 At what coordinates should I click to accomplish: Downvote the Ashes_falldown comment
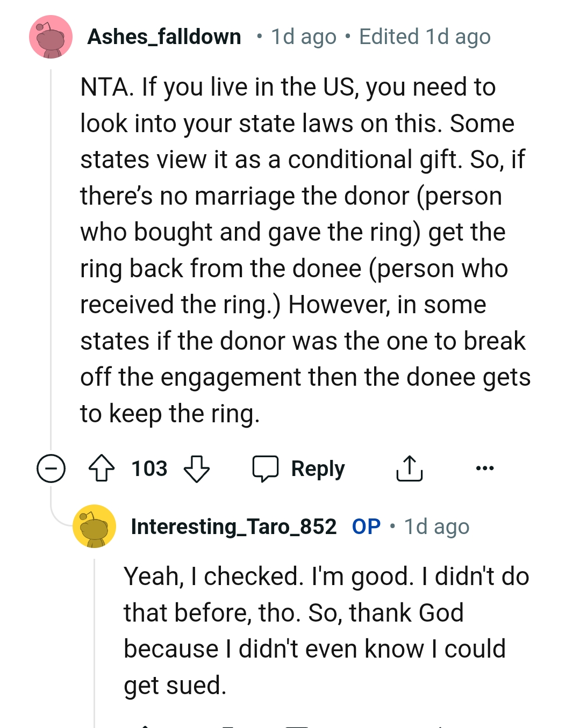pos(197,468)
